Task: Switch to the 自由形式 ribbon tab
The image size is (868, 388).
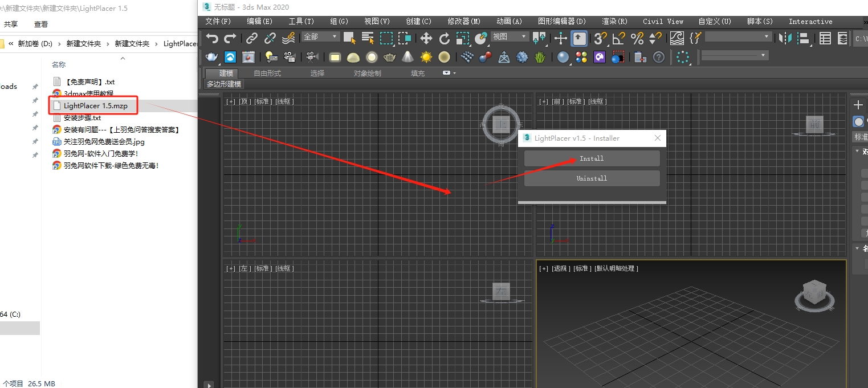Action: [266, 73]
